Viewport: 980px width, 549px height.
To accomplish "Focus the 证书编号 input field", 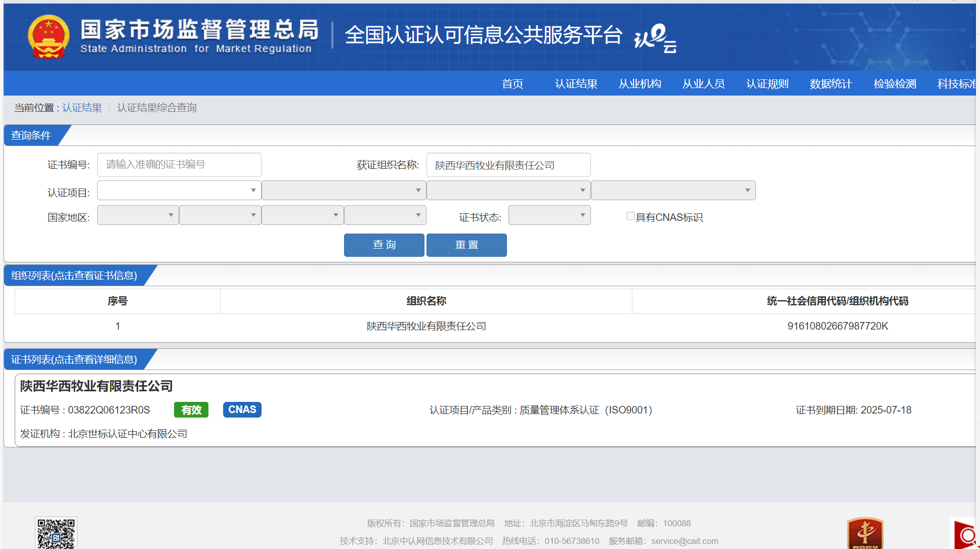I will [x=179, y=165].
